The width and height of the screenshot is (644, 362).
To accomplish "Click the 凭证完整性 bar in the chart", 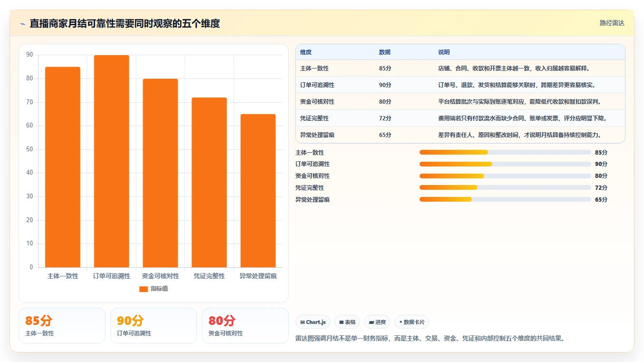I will pyautogui.click(x=209, y=182).
